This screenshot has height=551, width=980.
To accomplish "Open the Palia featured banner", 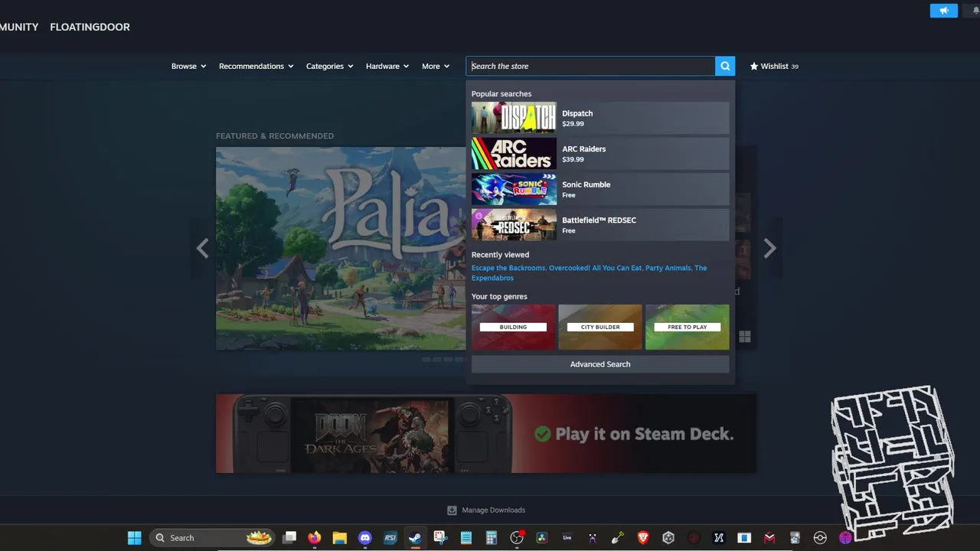I will coord(341,249).
